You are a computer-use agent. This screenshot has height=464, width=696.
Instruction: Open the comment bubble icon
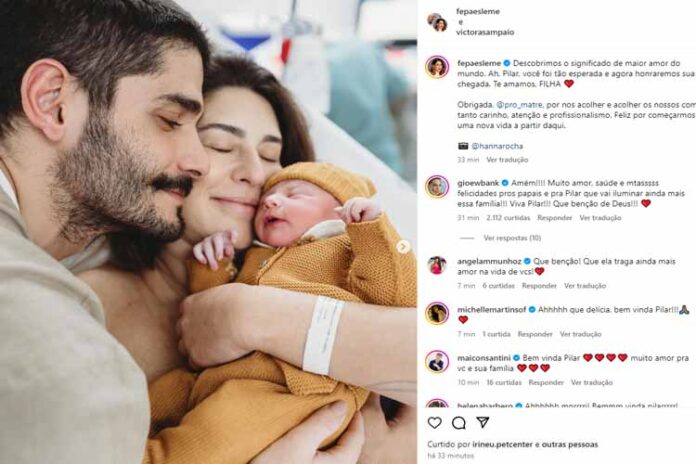click(459, 423)
